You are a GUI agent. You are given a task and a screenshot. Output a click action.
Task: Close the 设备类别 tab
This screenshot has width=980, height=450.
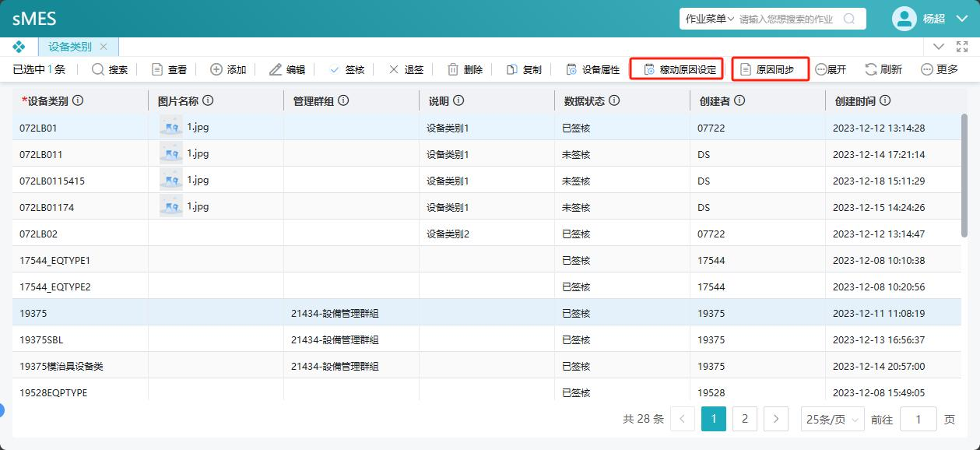104,47
